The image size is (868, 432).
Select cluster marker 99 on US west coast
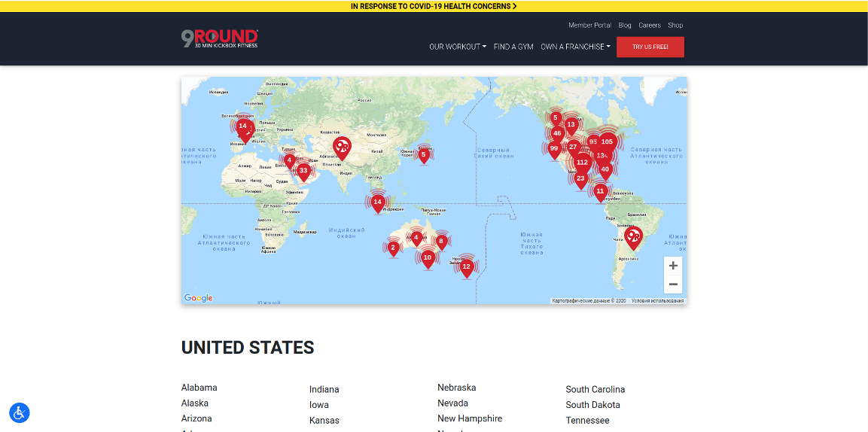pyautogui.click(x=554, y=149)
